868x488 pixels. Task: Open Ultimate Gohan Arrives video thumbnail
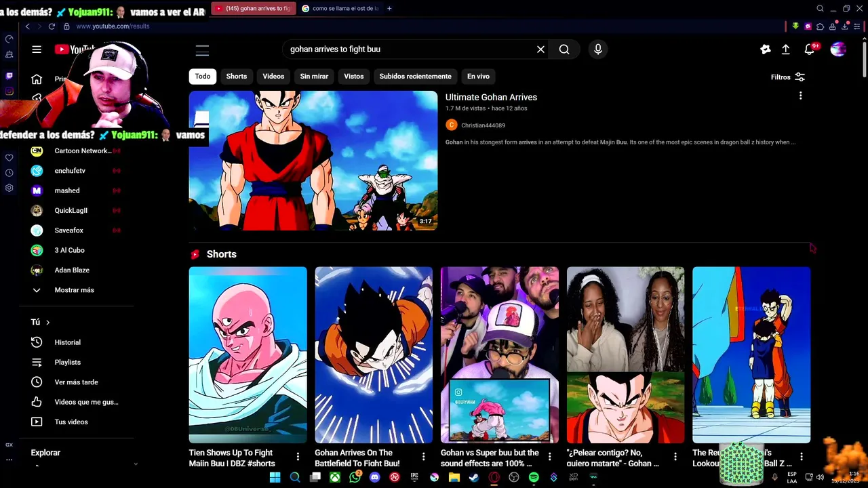click(313, 161)
